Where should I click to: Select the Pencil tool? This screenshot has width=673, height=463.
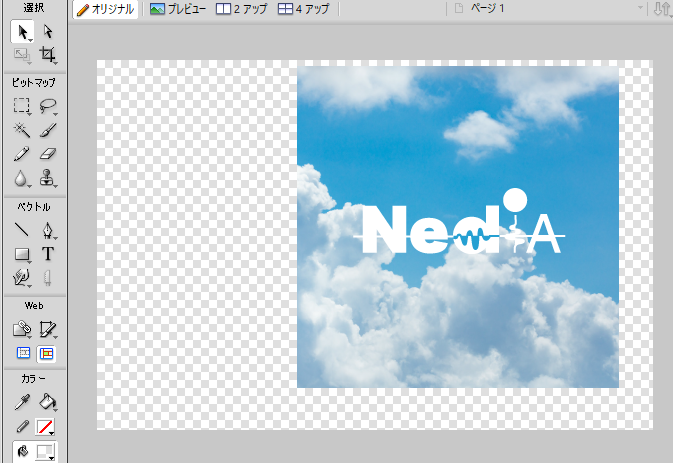click(x=22, y=154)
